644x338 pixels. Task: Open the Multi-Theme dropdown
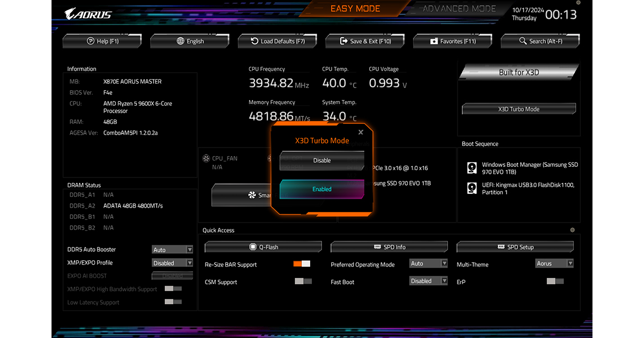point(555,263)
